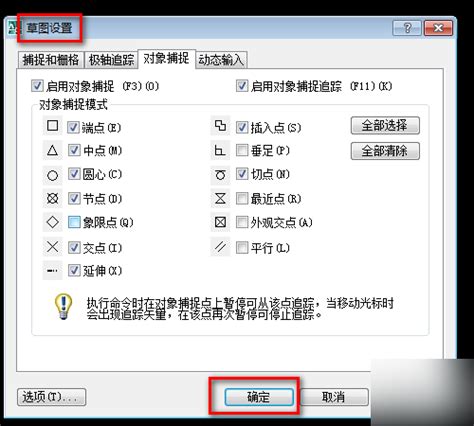The height and width of the screenshot is (426, 474).
Task: Click the square Endpoint snap icon
Action: pos(52,126)
